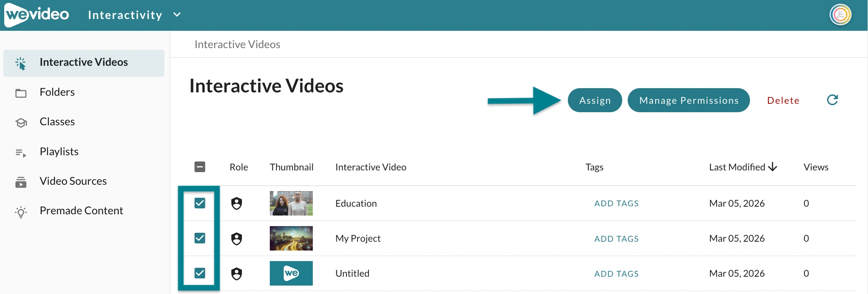Click the owner role icon for Education
The image size is (868, 294).
236,204
